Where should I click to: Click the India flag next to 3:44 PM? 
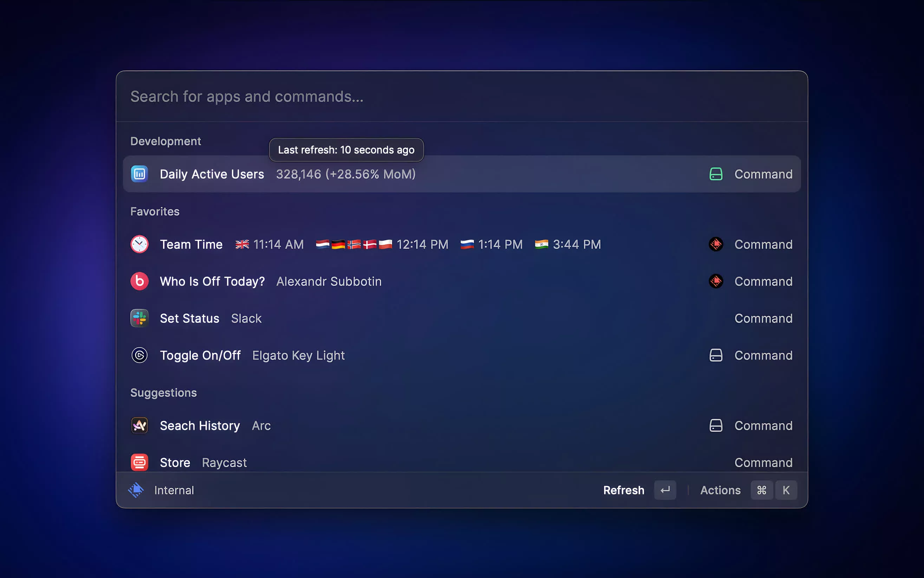pyautogui.click(x=541, y=244)
